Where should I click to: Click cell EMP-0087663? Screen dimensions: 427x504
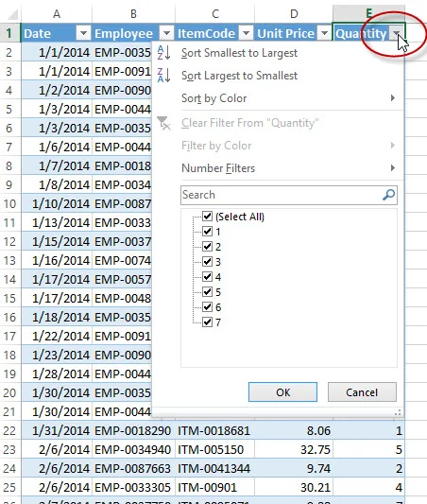coord(133,468)
